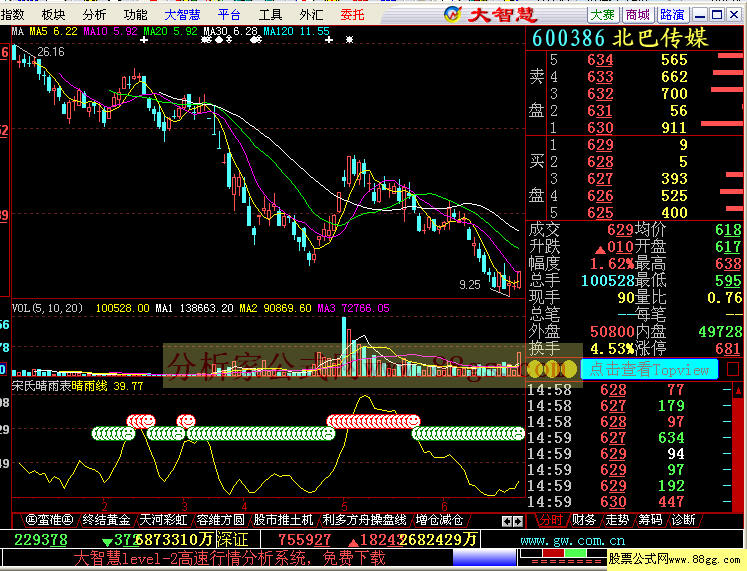747x571 pixels.
Task: Toggle the red square box beside Topview
Action: [x=733, y=369]
